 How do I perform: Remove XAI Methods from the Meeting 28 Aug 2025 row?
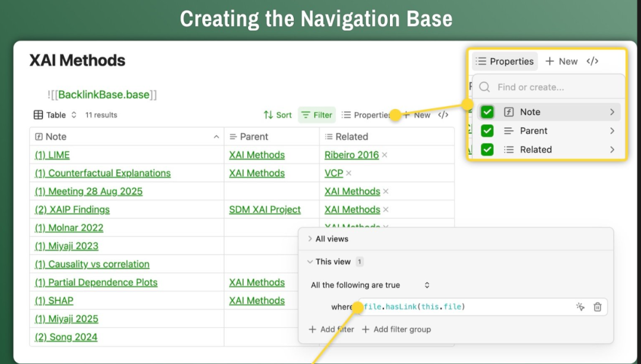click(386, 191)
